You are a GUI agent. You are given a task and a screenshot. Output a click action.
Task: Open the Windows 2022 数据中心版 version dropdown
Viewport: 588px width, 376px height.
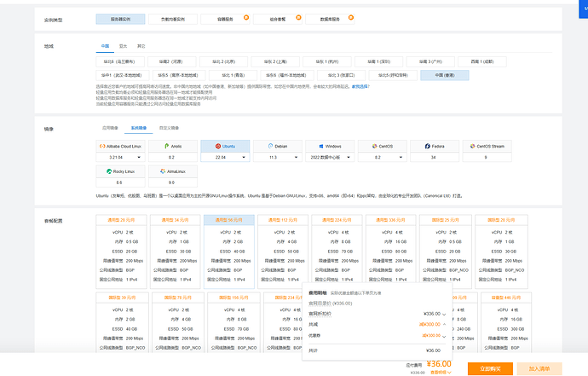click(x=330, y=157)
